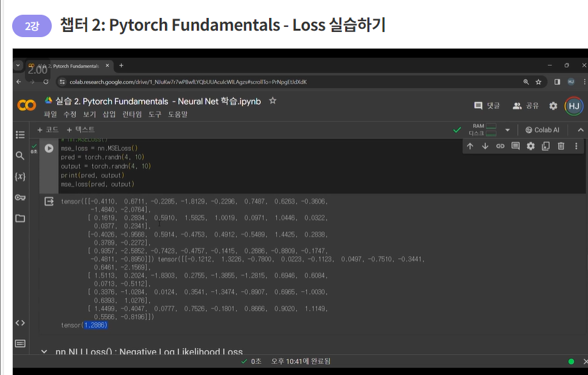Click the mse_loss = nn.MSELoss() code line
Image resolution: width=588 pixels, height=375 pixels.
[x=99, y=148]
